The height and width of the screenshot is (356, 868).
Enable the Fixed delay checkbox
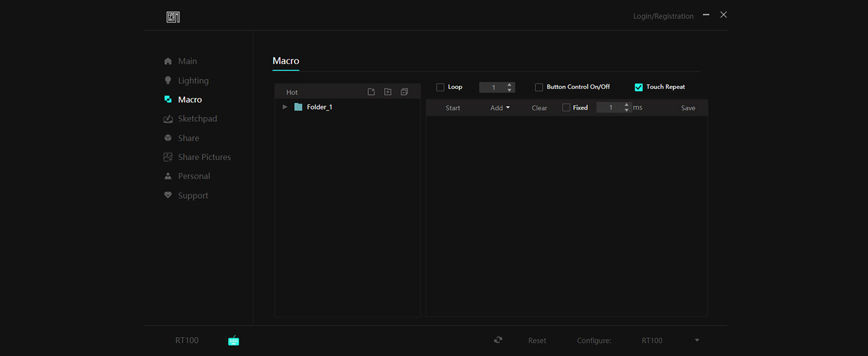pos(566,107)
